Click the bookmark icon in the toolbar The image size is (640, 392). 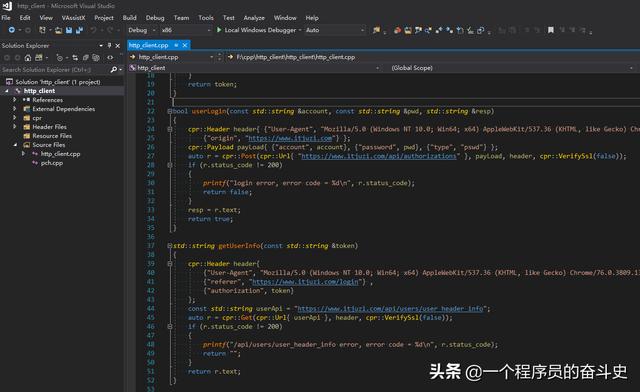tap(551, 30)
